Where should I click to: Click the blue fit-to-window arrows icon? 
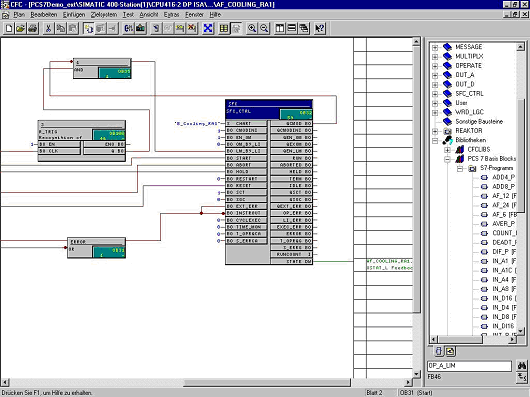(x=208, y=28)
